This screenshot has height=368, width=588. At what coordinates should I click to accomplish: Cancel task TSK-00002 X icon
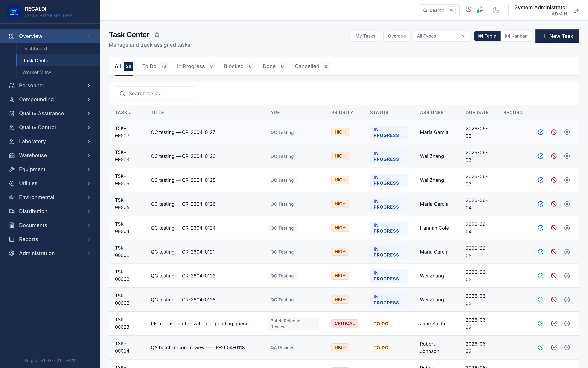(567, 275)
